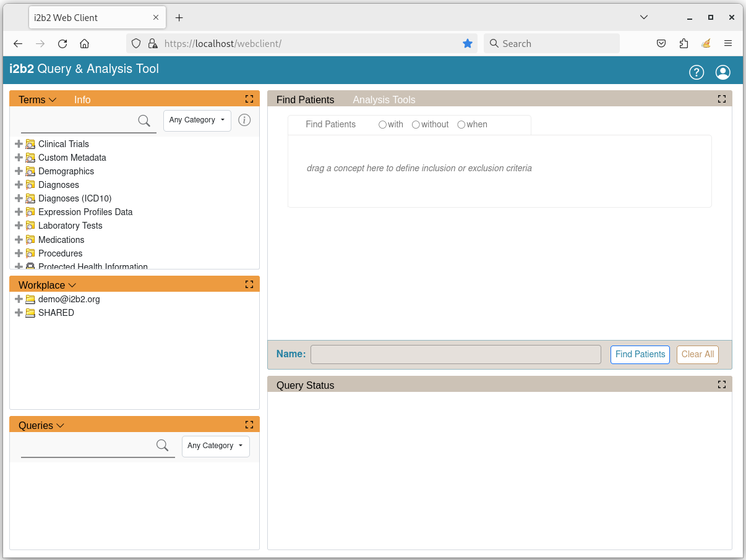Click the SHARED workplace folder icon
Screen dimensions: 746x560
click(30, 313)
